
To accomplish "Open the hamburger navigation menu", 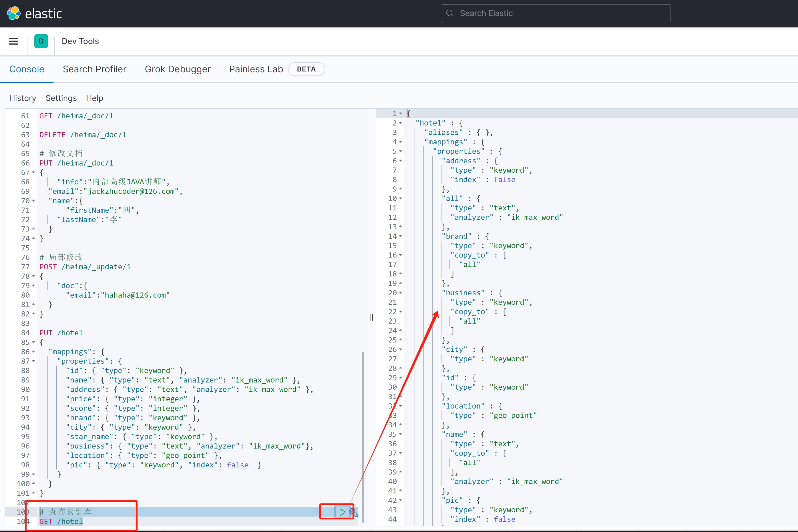I will tap(13, 41).
